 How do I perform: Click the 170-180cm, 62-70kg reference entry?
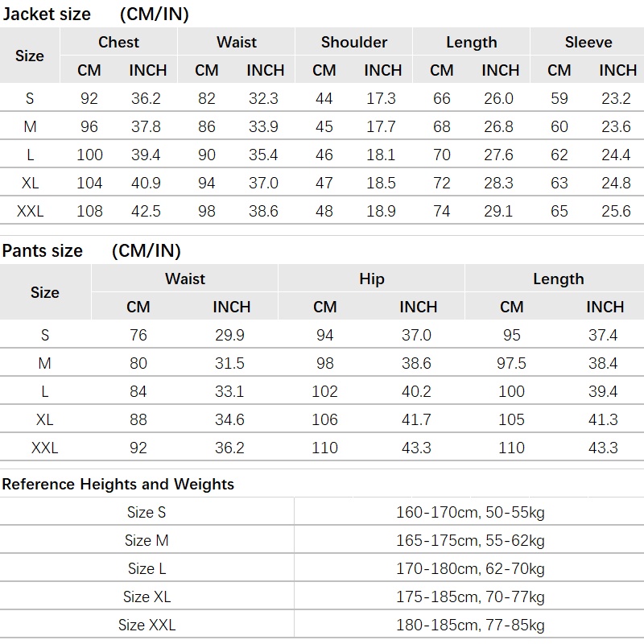pos(470,569)
